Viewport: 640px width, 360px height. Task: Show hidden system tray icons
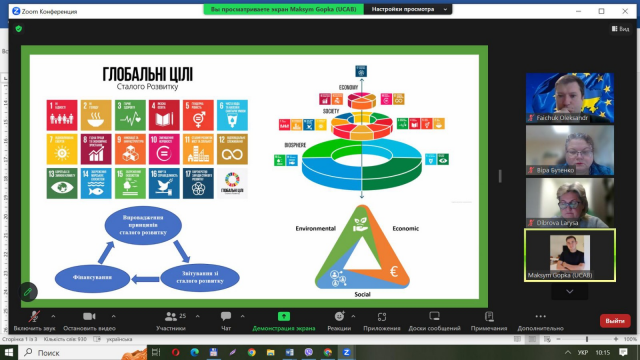(x=568, y=352)
